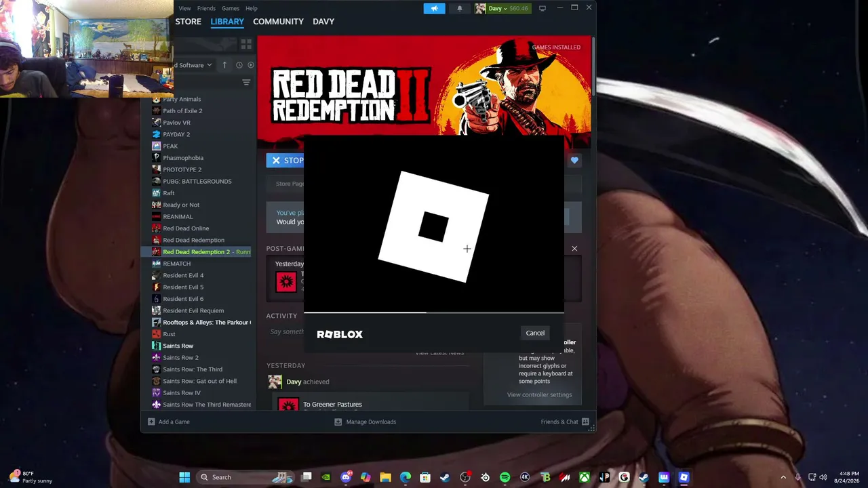This screenshot has height=488, width=868.
Task: Stop the running Red Dead Redemption 2
Action: click(x=285, y=160)
